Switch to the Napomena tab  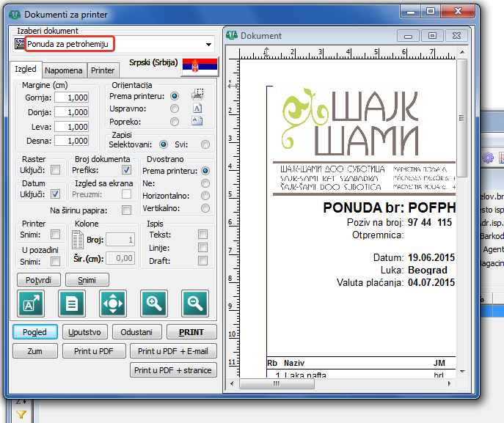pos(63,70)
